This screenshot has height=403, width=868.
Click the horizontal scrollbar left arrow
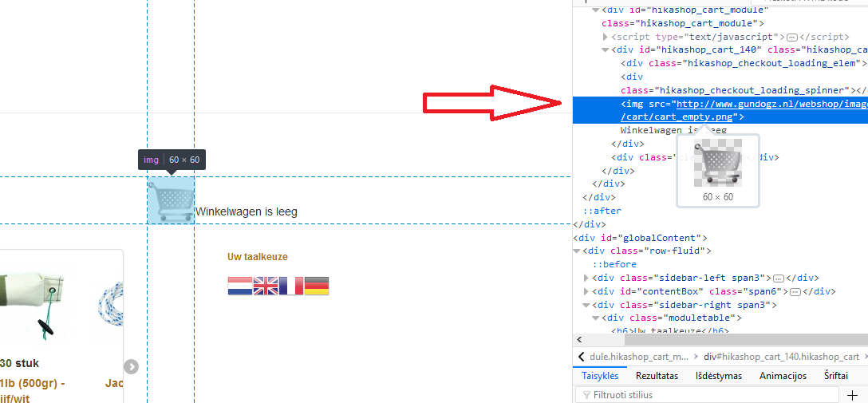point(579,339)
